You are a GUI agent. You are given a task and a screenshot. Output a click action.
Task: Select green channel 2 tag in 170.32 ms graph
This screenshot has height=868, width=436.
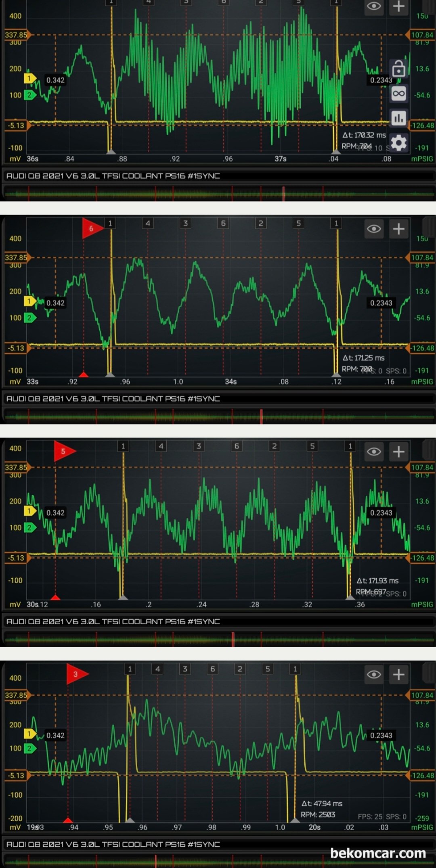tap(30, 95)
